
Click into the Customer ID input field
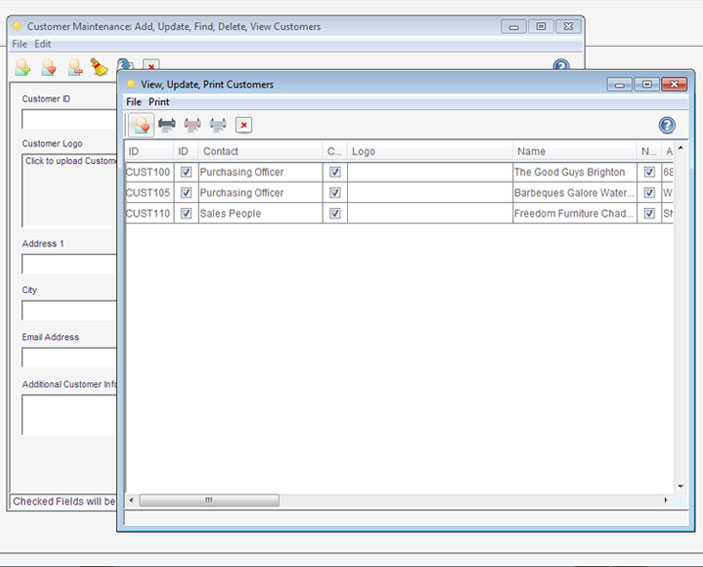[x=69, y=119]
